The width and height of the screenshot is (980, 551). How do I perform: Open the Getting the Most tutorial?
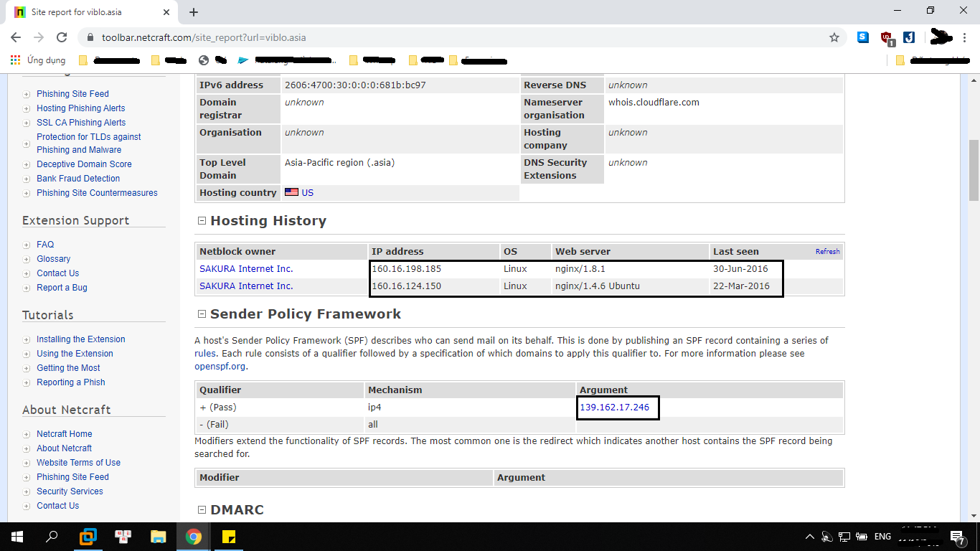tap(68, 368)
